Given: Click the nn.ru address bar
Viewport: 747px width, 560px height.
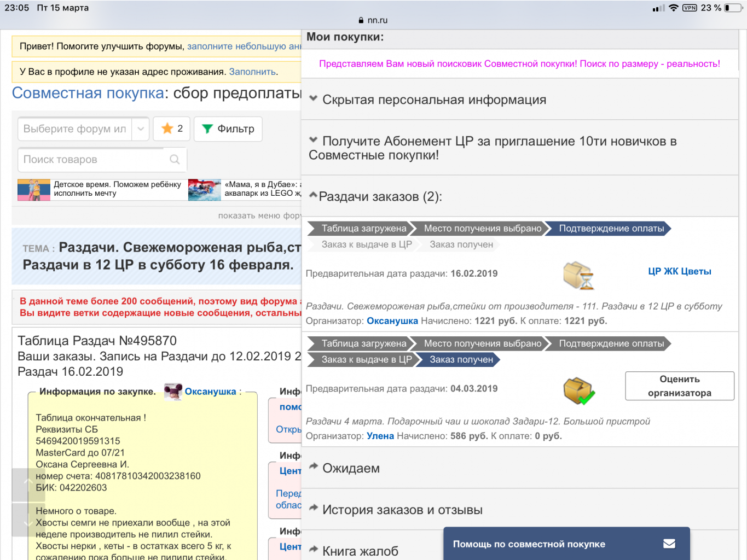Looking at the screenshot, I should point(373,20).
